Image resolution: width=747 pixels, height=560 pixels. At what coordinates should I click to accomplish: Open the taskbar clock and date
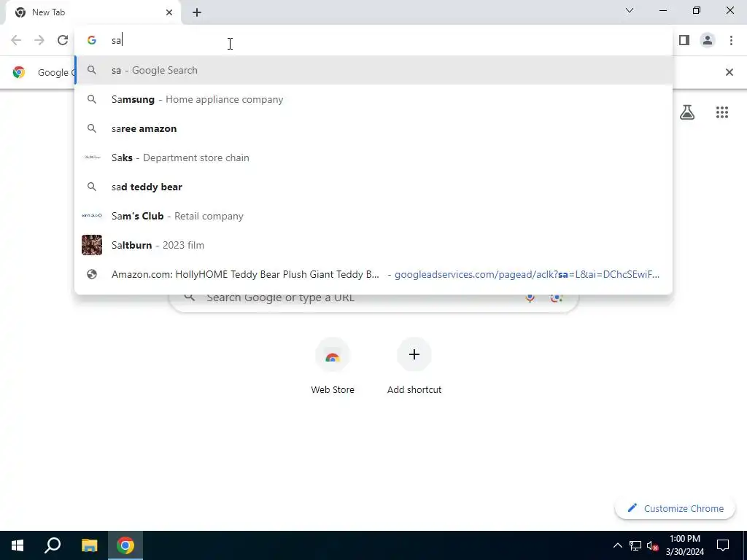tap(684, 545)
